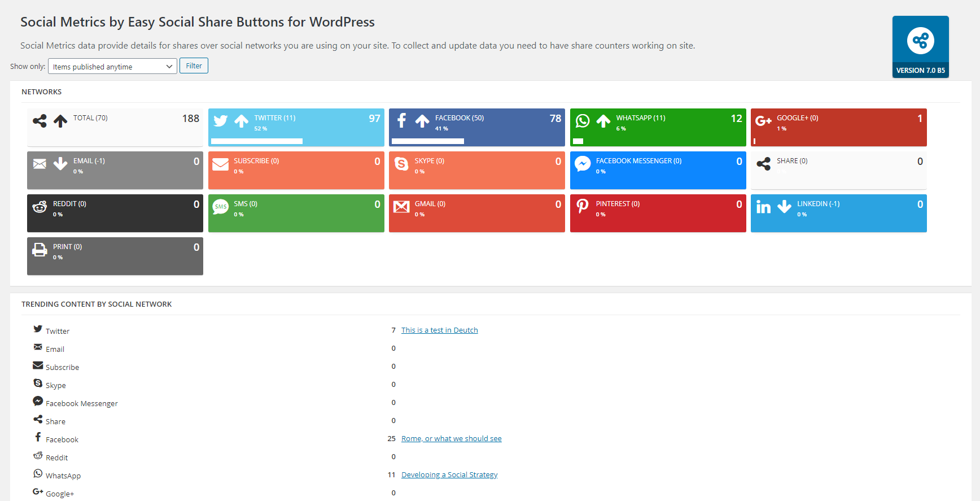Click the down arrow in the Email card
This screenshot has height=501, width=980.
pos(60,164)
